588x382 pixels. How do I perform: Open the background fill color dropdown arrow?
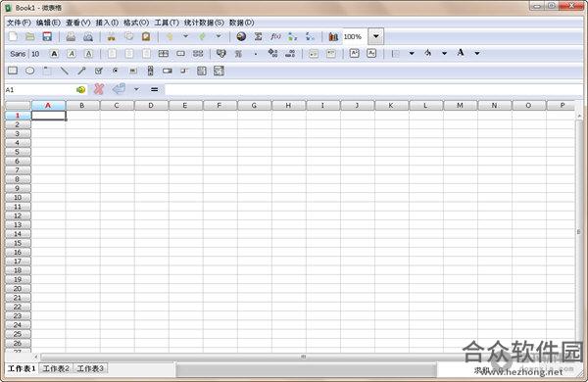pos(444,54)
